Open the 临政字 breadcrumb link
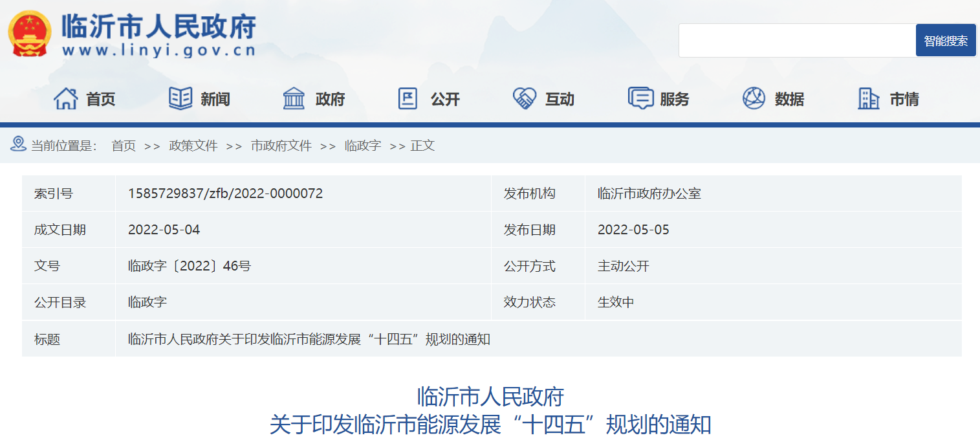The width and height of the screenshot is (980, 442). (362, 146)
